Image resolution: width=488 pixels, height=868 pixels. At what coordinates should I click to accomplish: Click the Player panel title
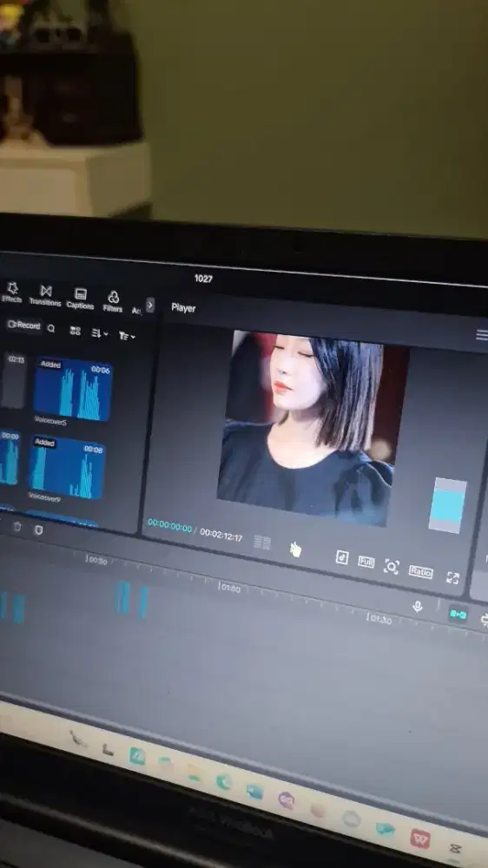click(x=183, y=308)
